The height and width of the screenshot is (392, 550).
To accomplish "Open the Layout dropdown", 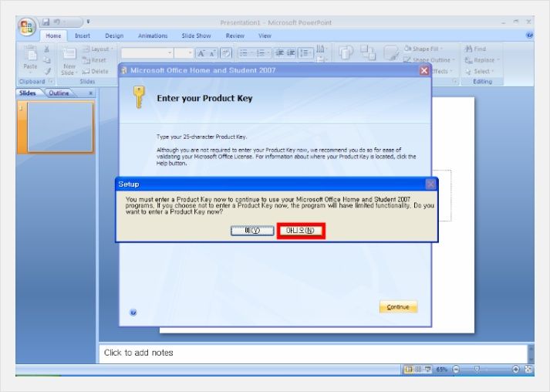I will 98,49.
